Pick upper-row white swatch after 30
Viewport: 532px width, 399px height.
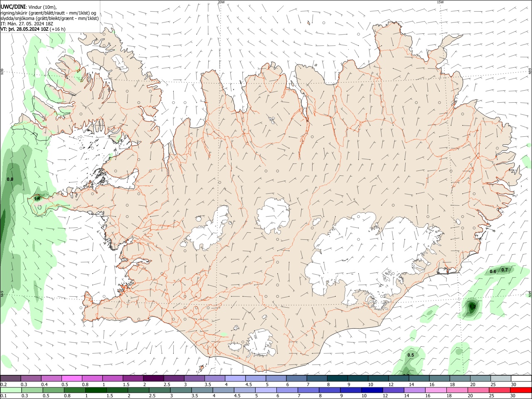click(521, 379)
